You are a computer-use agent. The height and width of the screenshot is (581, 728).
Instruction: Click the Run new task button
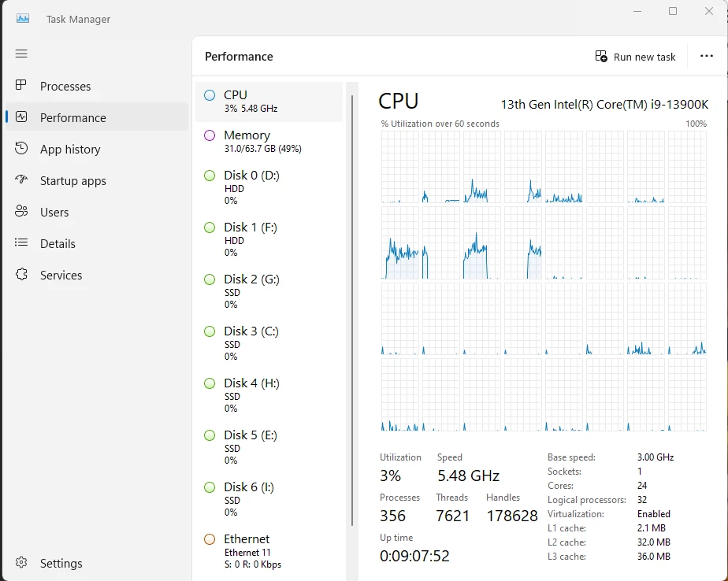(635, 57)
